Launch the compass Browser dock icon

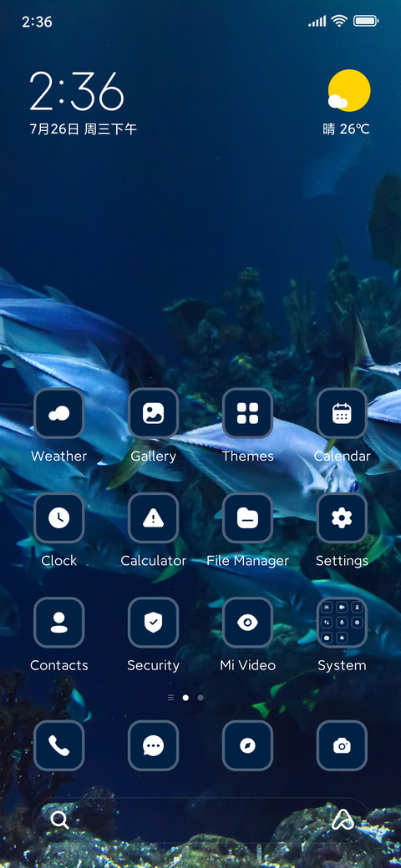tap(247, 745)
